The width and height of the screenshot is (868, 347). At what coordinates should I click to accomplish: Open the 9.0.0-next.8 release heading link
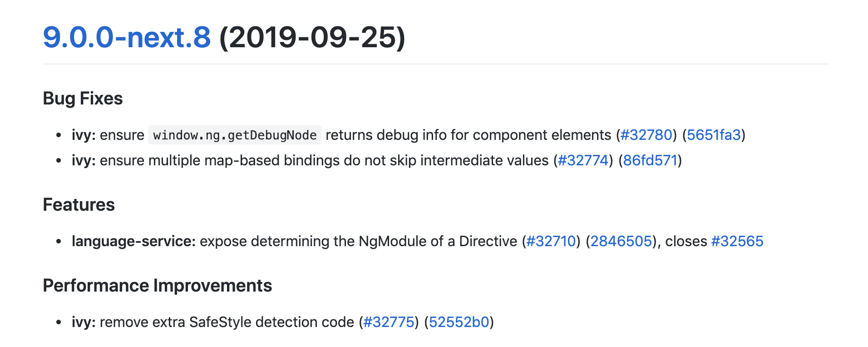click(x=127, y=37)
